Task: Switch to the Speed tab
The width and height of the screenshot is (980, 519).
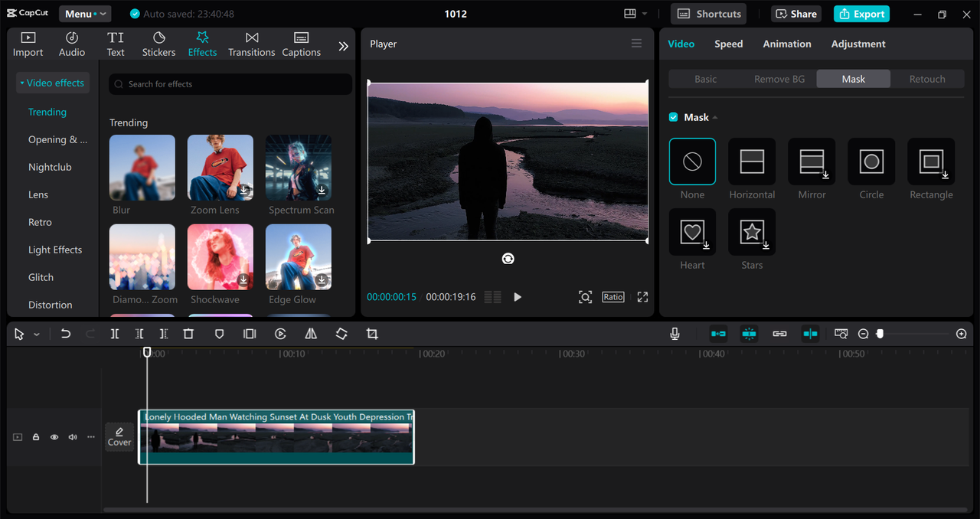Action: tap(728, 44)
